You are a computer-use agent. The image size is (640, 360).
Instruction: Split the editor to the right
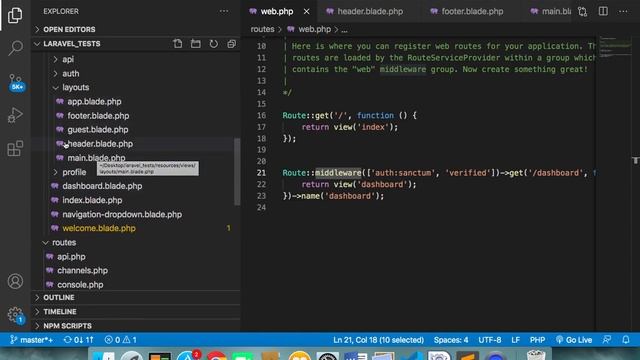pos(603,11)
